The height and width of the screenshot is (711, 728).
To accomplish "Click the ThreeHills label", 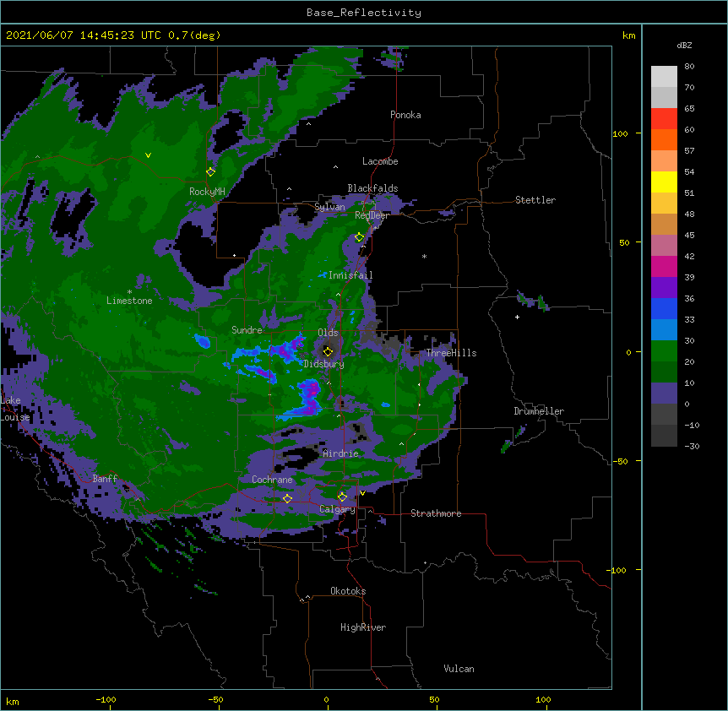I will click(x=451, y=353).
